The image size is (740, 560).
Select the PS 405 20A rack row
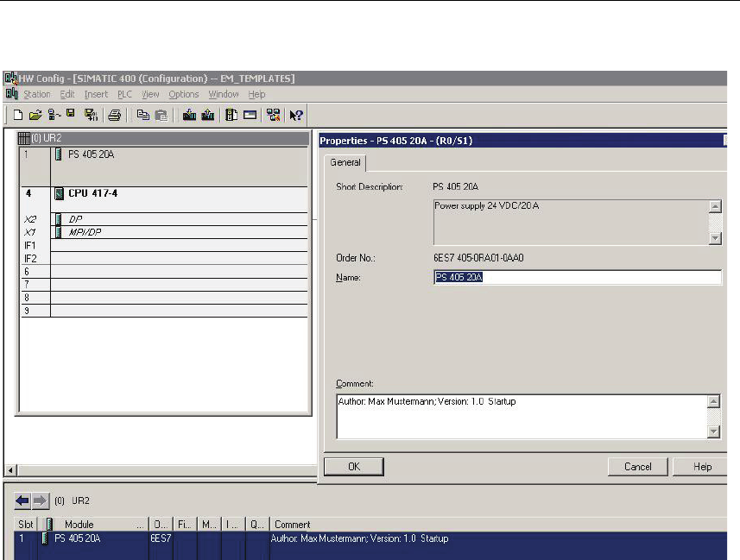164,166
